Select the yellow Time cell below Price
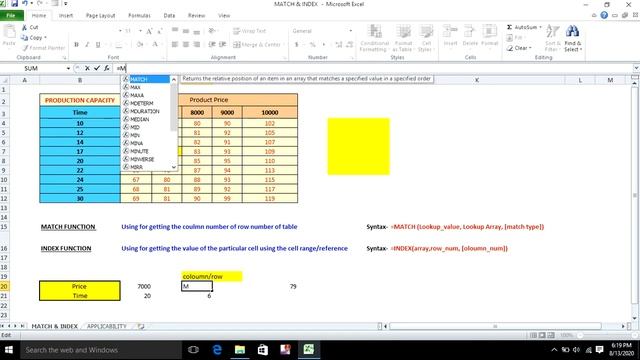Image resolution: width=640 pixels, height=360 pixels. pyautogui.click(x=80, y=296)
